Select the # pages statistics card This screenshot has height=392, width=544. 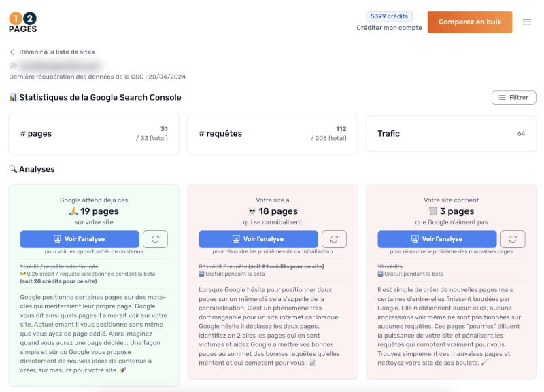[94, 134]
